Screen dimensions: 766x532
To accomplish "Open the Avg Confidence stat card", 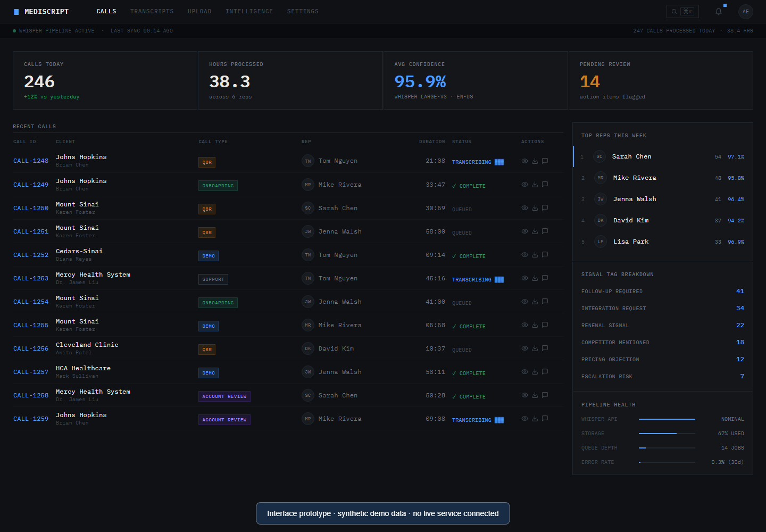I will [476, 80].
